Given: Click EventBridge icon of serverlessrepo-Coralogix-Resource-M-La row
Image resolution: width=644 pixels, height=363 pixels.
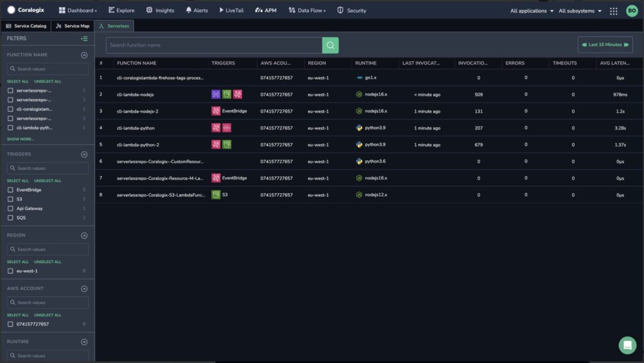Looking at the screenshot, I should coord(216,178).
